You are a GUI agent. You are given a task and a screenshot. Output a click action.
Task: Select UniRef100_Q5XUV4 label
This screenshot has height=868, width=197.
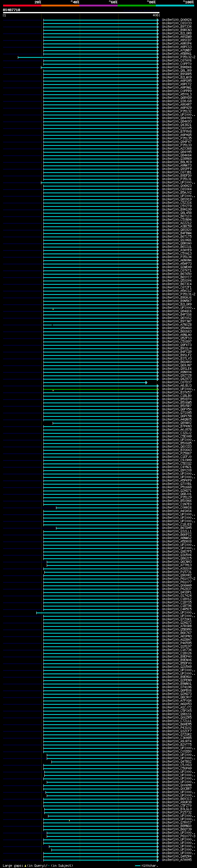176,281
